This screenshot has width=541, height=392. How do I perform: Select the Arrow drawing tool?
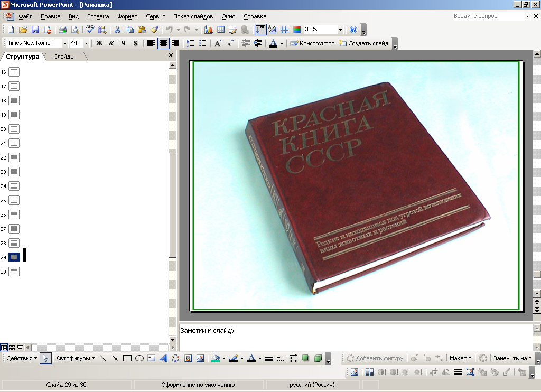tap(115, 358)
